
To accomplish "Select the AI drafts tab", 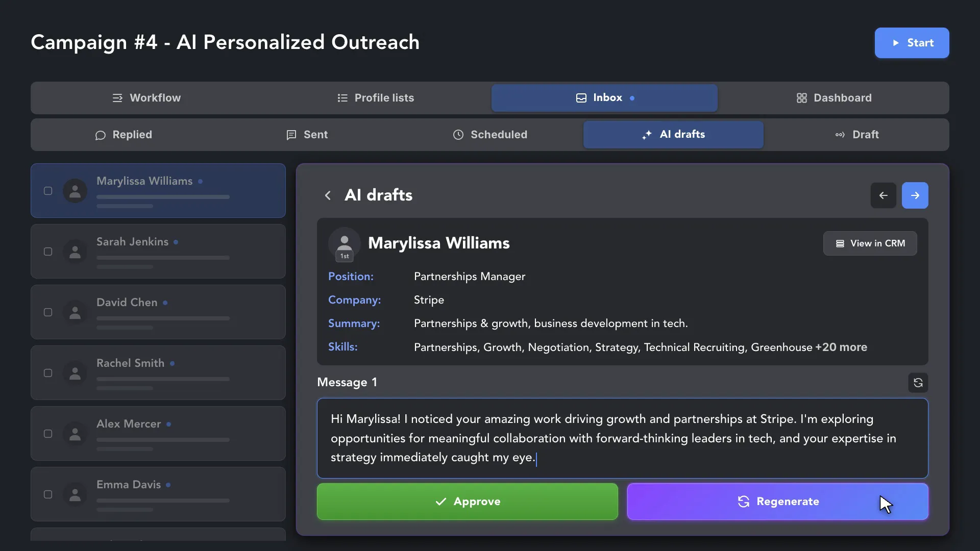I will point(673,135).
